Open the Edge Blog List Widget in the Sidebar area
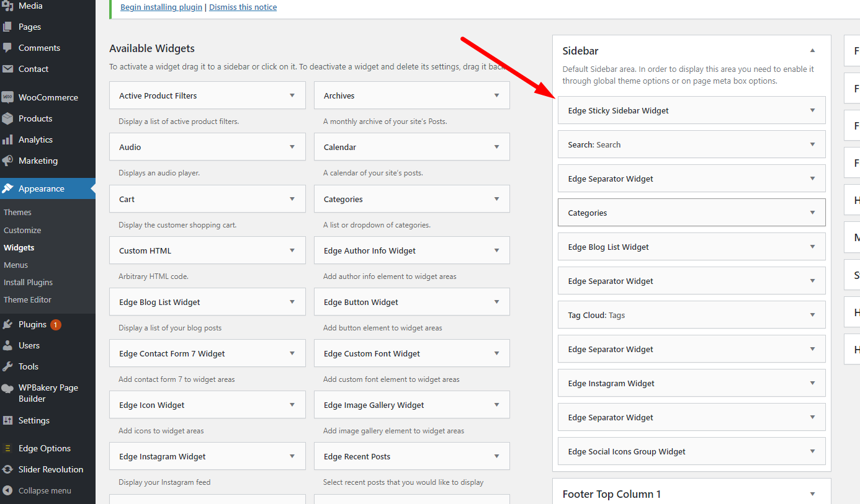The image size is (860, 504). [692, 247]
